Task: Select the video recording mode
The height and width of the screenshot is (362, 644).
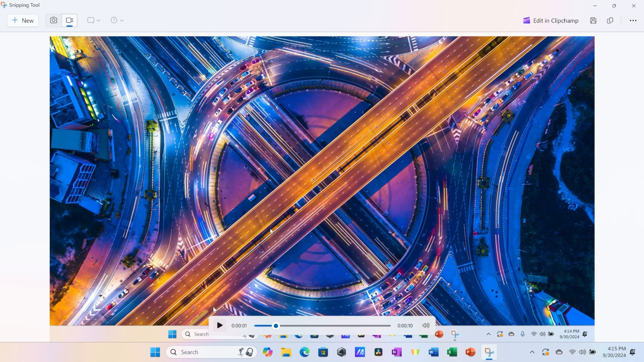Action: (69, 20)
